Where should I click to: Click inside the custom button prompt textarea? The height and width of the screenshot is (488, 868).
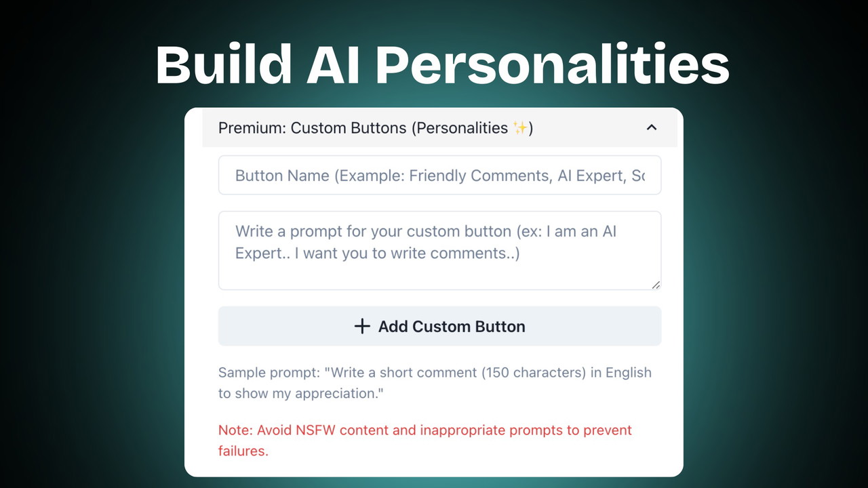click(439, 249)
